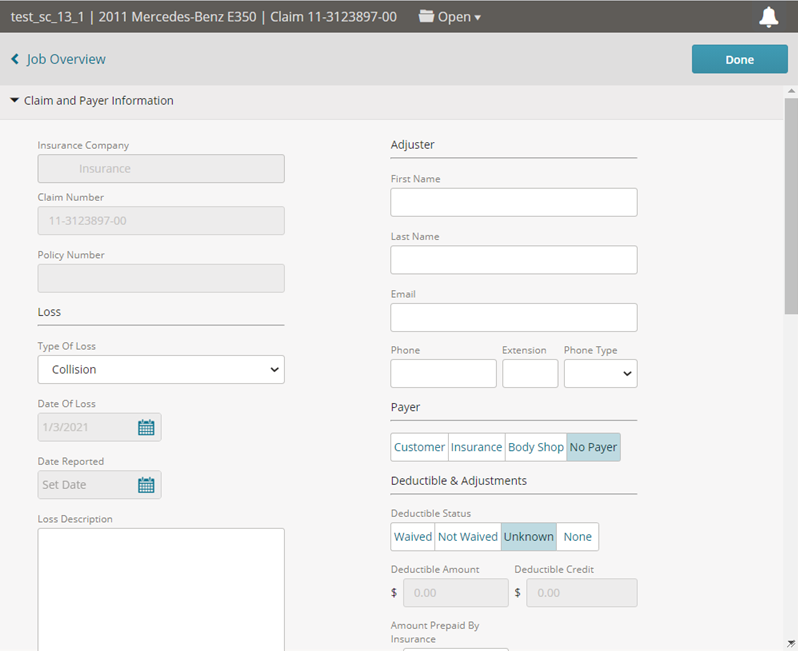
Task: Choose None for deductible status
Action: point(577,537)
